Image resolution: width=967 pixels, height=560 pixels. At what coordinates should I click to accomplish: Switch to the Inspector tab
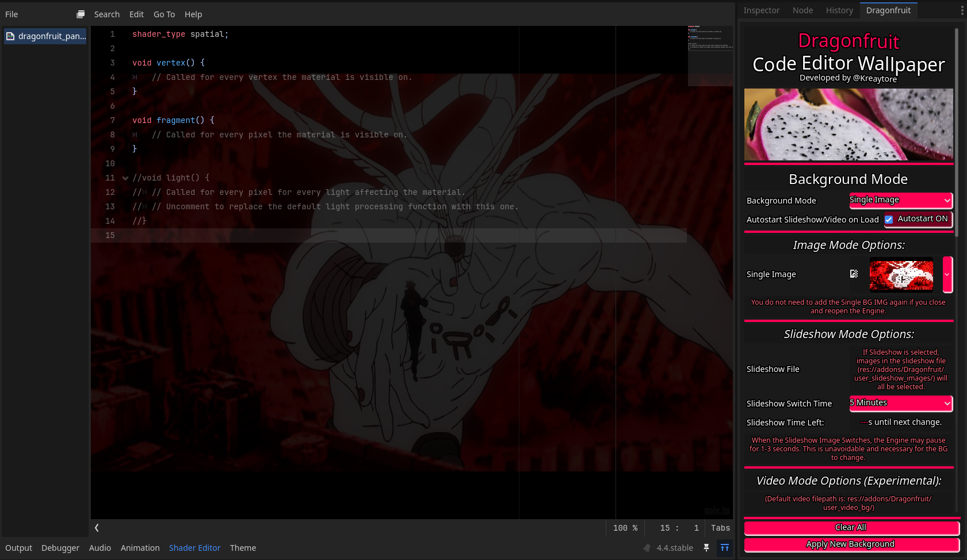click(761, 10)
